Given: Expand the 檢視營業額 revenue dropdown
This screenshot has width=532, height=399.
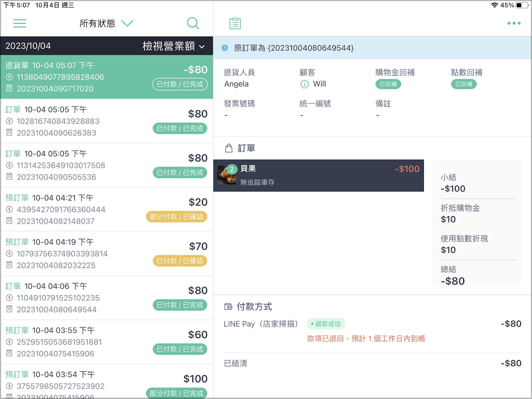Looking at the screenshot, I should (174, 46).
